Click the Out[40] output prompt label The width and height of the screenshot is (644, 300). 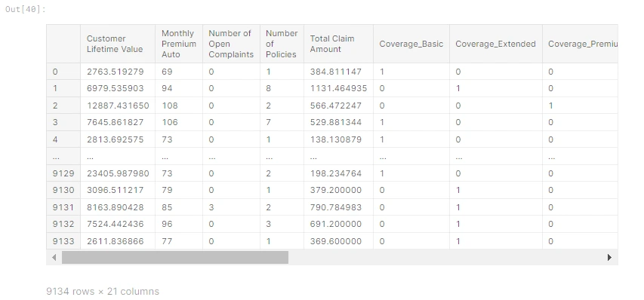coord(26,9)
